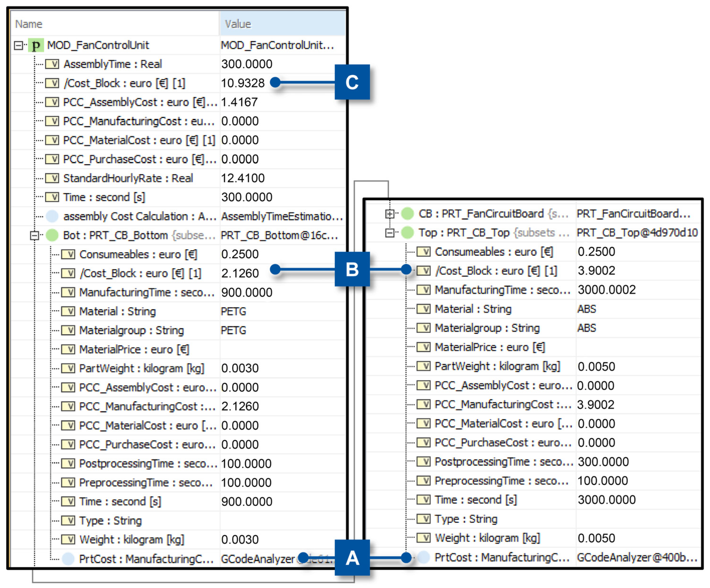The height and width of the screenshot is (588, 710).
Task: Click the blue callout label B
Action: click(352, 269)
